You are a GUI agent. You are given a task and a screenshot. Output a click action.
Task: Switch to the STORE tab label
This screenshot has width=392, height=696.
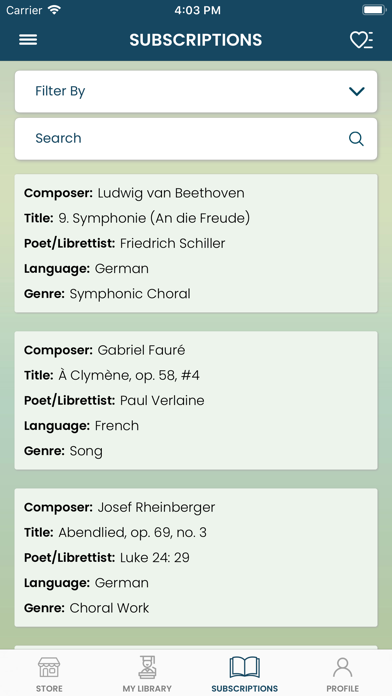[x=49, y=688]
